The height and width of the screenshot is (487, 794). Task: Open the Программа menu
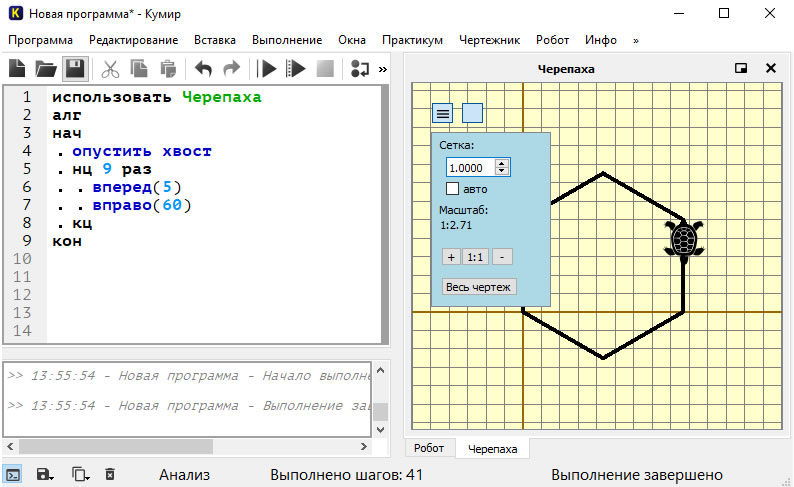41,40
